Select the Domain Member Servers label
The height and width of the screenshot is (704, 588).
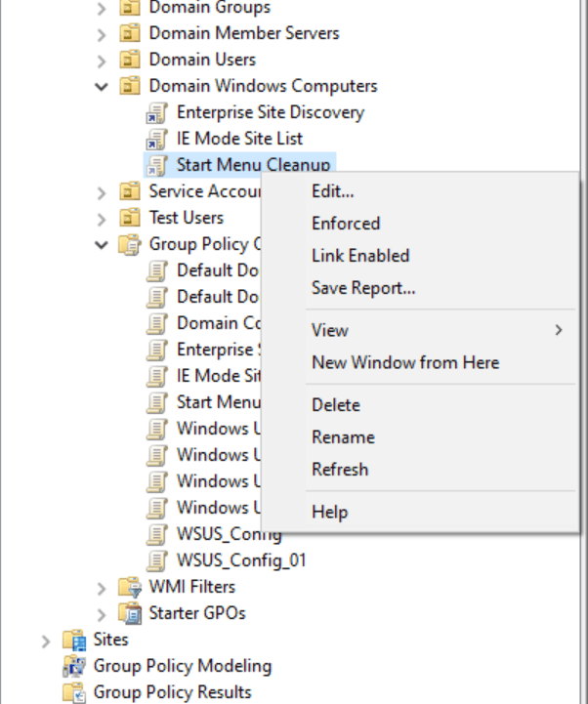244,33
